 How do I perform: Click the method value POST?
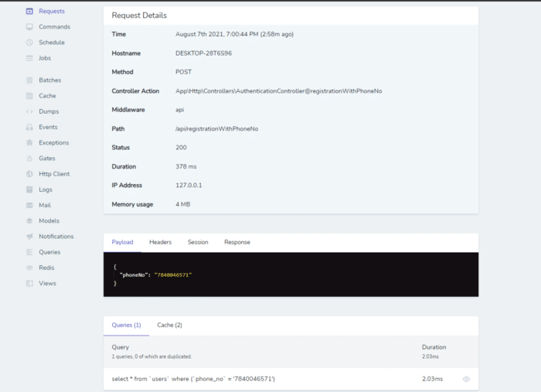(184, 72)
